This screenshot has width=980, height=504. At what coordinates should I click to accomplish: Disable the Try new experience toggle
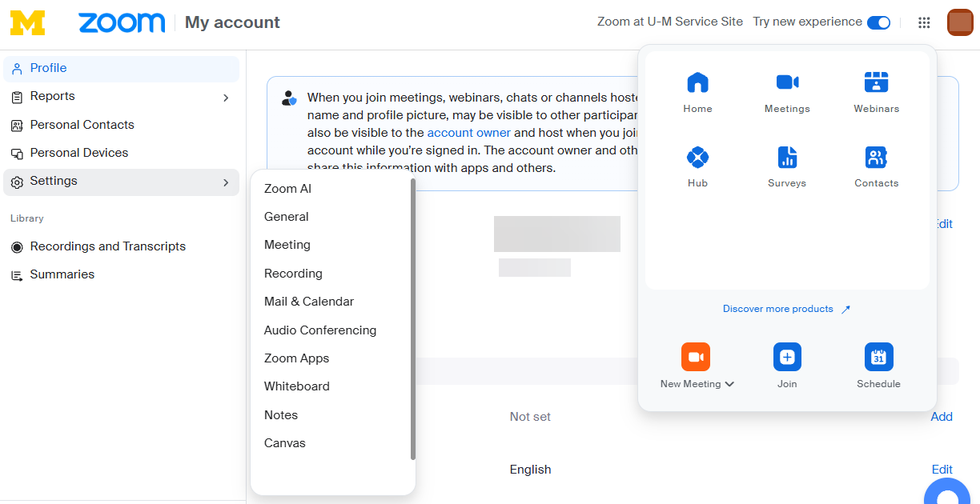pyautogui.click(x=878, y=22)
